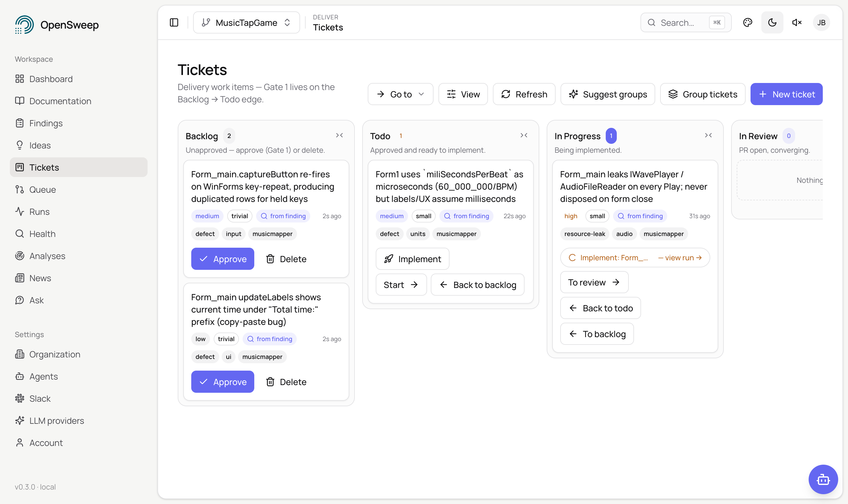Click Suggest groups
The width and height of the screenshot is (848, 504).
pos(608,94)
